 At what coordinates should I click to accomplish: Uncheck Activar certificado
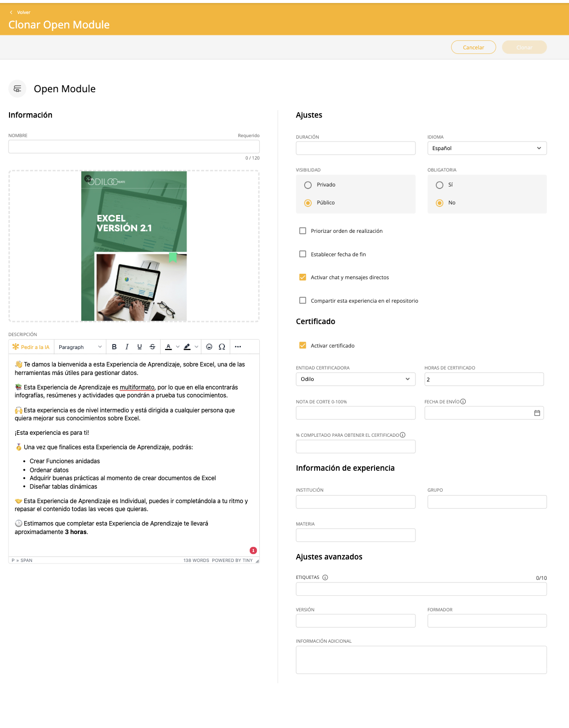point(303,346)
